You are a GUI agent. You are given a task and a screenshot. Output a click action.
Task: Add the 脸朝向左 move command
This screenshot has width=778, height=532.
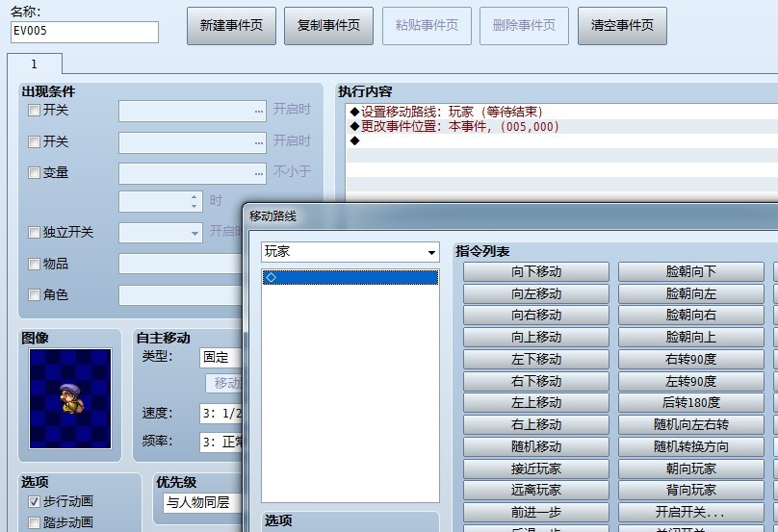pos(691,293)
